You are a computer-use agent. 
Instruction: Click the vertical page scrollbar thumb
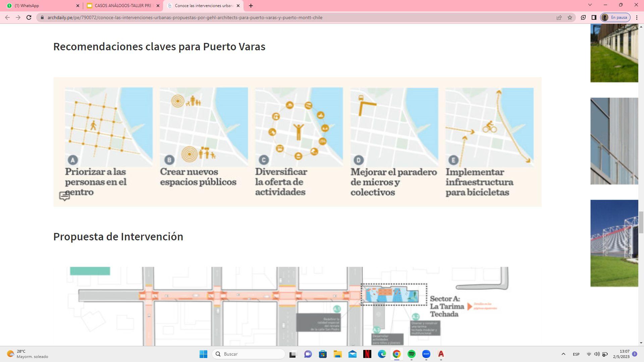pos(641,222)
